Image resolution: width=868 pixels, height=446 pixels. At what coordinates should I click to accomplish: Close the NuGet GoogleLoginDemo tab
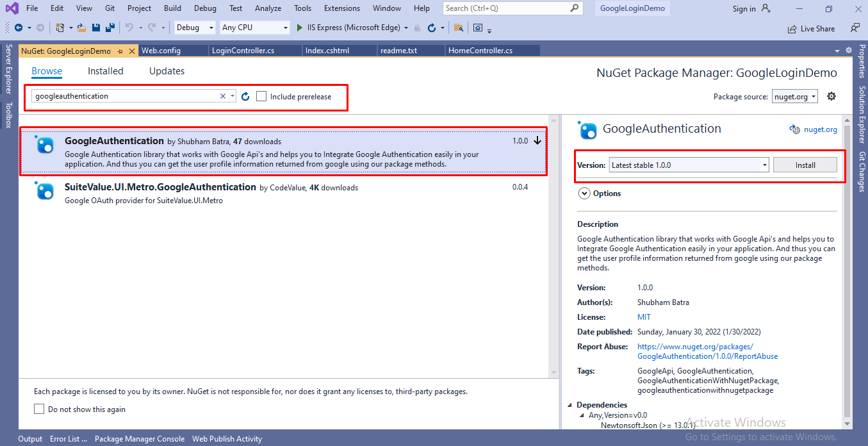tap(132, 51)
